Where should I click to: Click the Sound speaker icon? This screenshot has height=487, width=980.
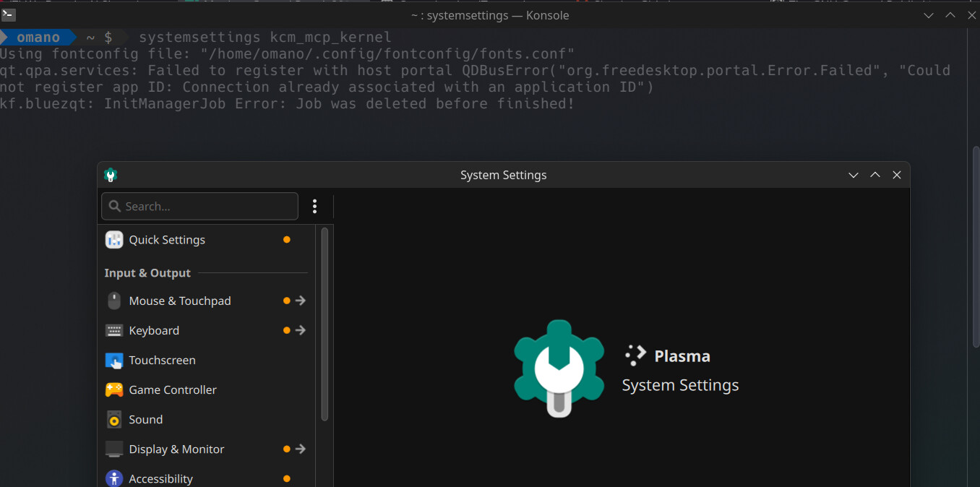tap(114, 419)
